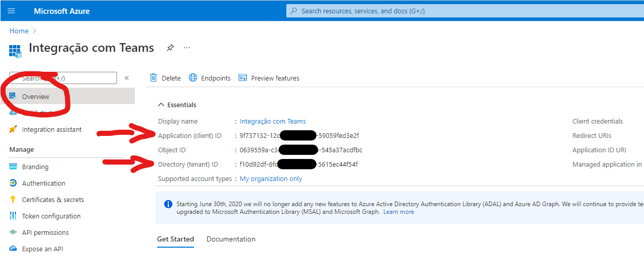Click the Client credentials label
This screenshot has width=644, height=261.
[597, 121]
